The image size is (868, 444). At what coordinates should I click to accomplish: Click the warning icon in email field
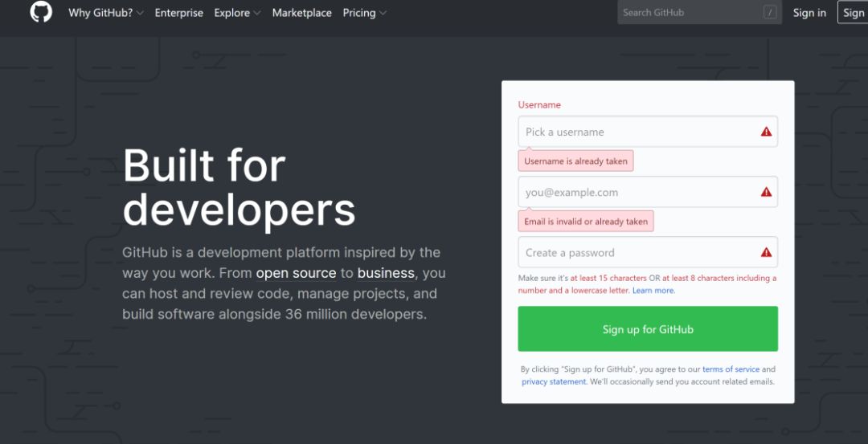point(766,192)
